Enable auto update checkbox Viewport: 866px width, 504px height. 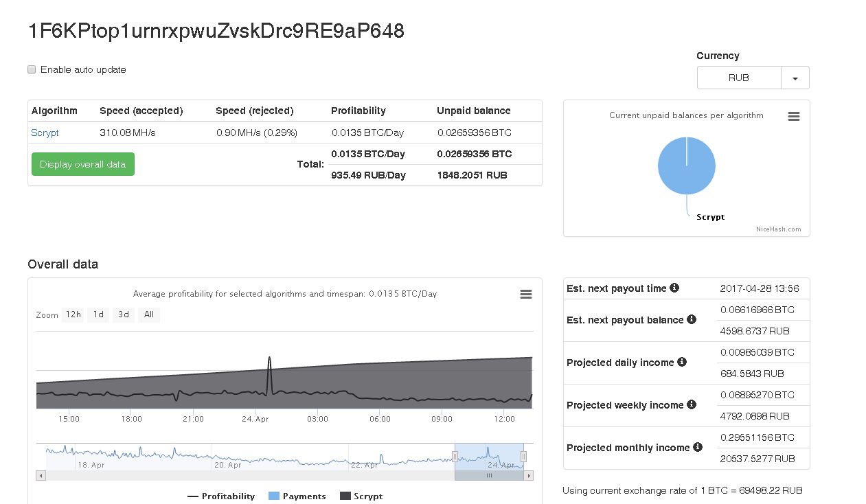32,69
